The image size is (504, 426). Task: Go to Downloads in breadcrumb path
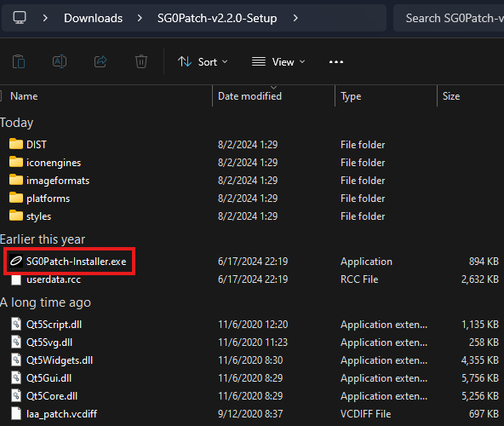point(93,18)
